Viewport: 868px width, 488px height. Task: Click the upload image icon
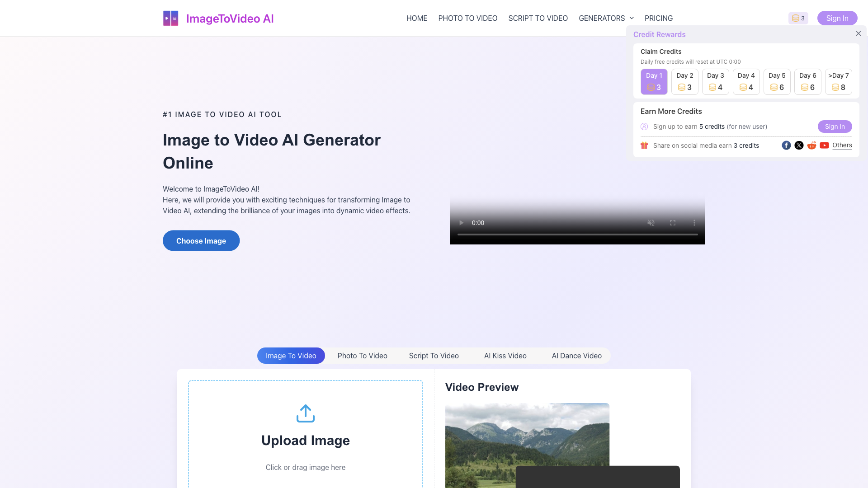tap(305, 413)
